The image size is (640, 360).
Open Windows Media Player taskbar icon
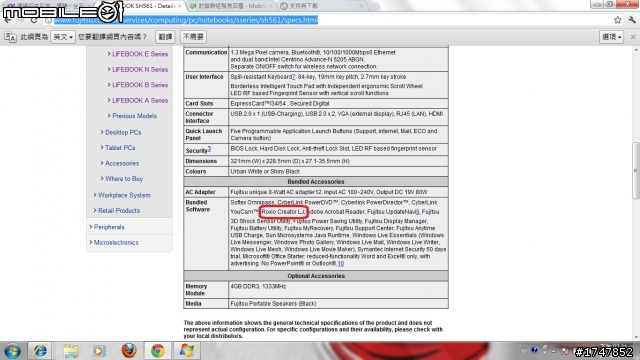(x=99, y=351)
